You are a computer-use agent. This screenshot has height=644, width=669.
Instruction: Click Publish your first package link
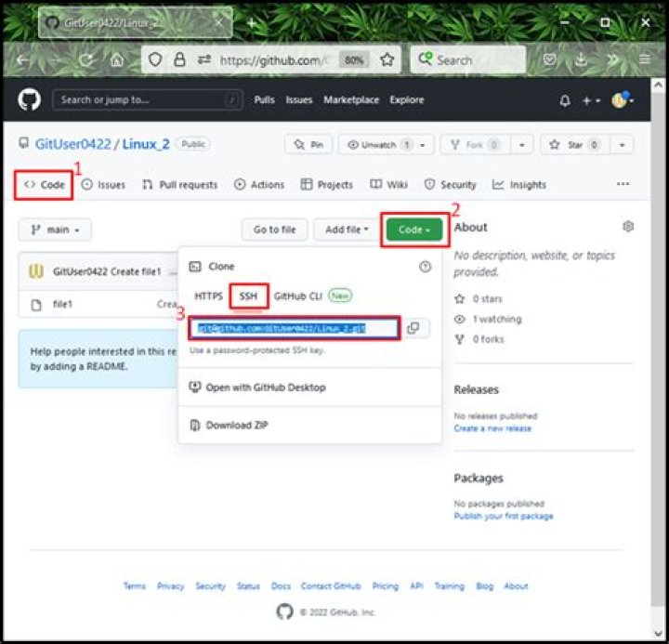tap(503, 517)
